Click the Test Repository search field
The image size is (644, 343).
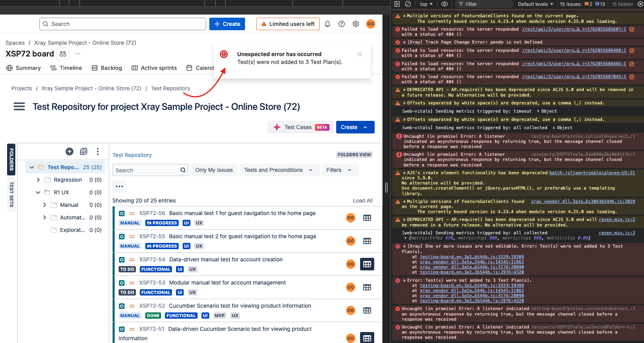point(146,170)
